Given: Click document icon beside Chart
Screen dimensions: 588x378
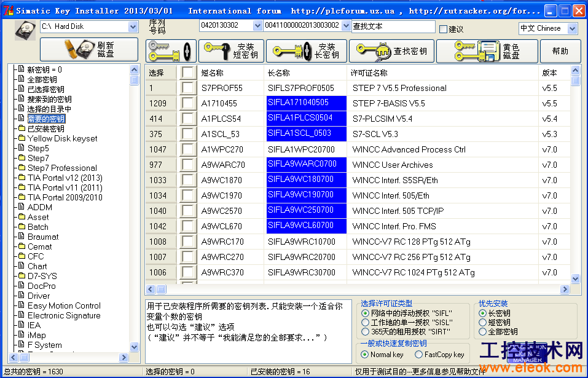Looking at the screenshot, I should 22,266.
